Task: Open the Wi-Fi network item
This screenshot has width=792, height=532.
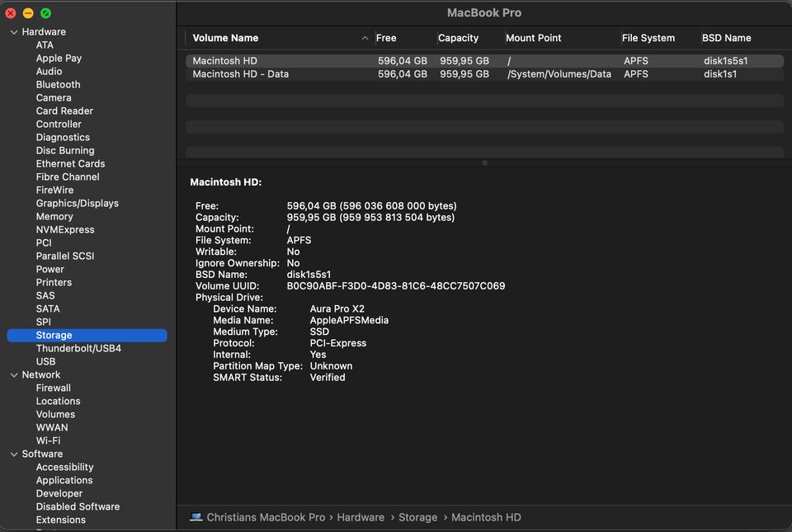Action: (48, 440)
